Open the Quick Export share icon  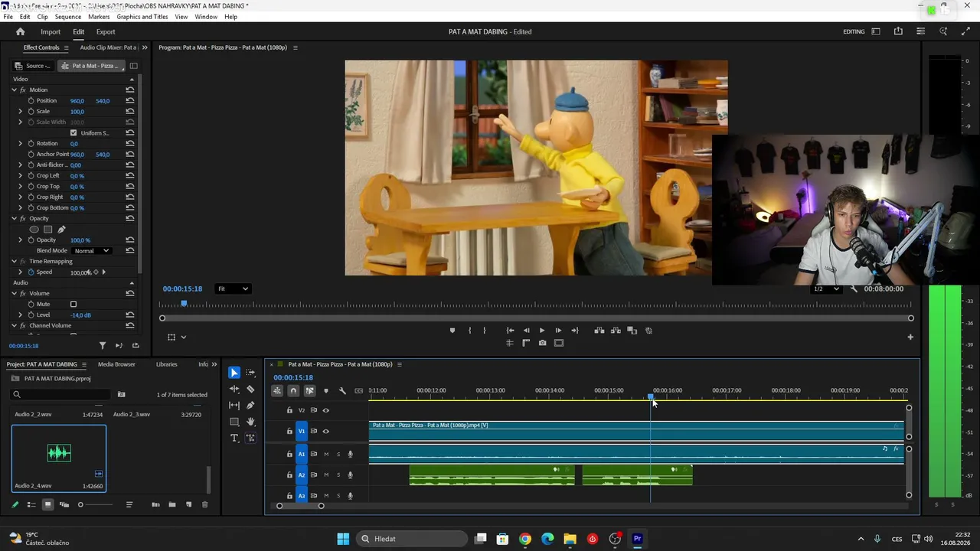(x=898, y=31)
